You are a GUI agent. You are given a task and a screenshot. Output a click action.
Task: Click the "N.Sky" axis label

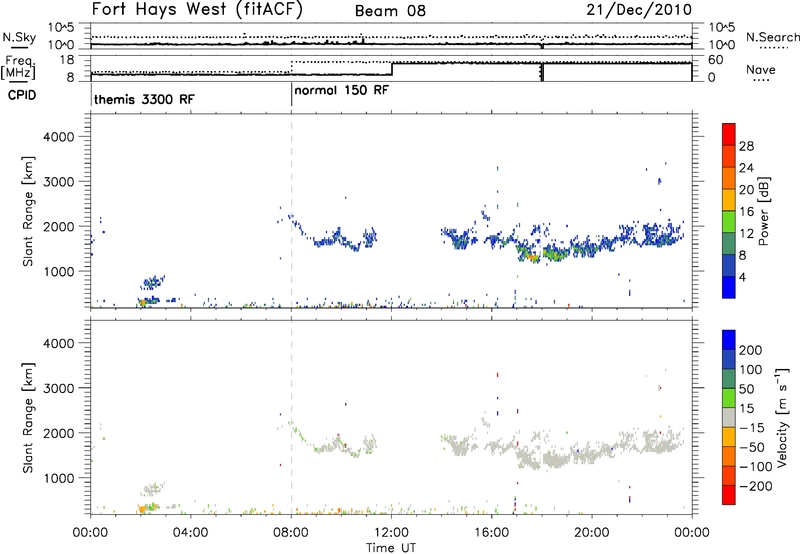click(19, 38)
